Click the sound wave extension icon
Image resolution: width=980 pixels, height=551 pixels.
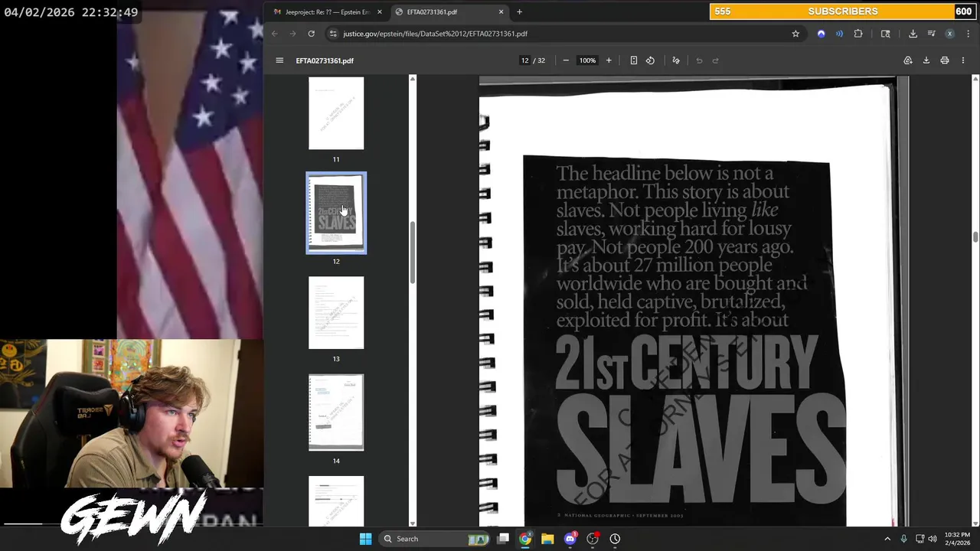840,34
